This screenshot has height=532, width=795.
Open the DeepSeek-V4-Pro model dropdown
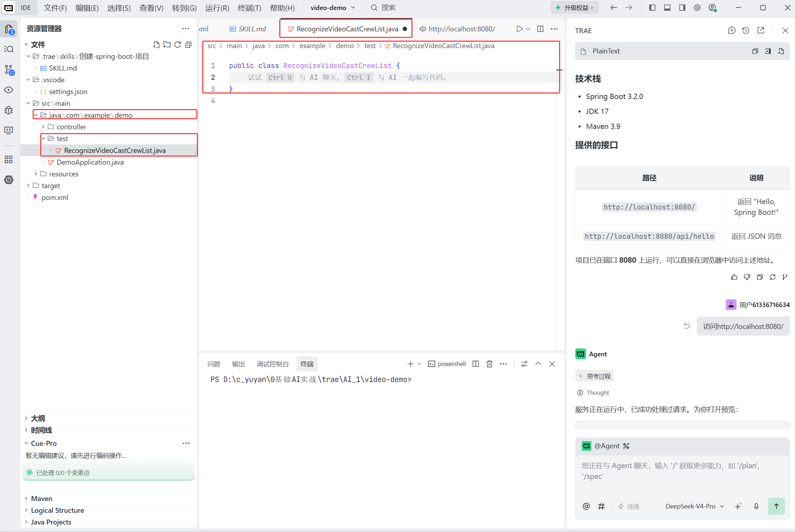[x=695, y=506]
